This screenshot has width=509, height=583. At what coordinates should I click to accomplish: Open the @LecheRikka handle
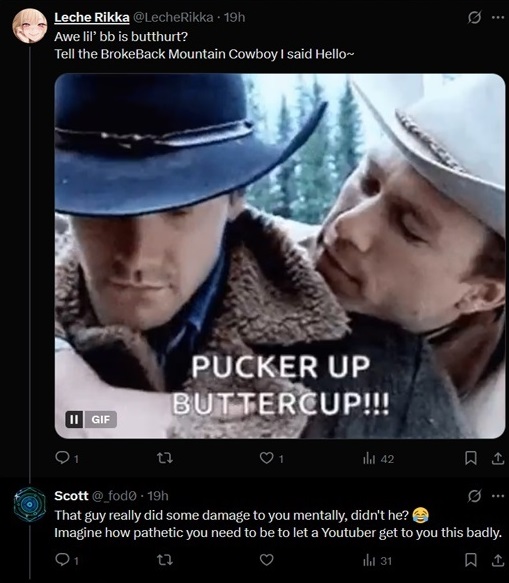click(173, 17)
